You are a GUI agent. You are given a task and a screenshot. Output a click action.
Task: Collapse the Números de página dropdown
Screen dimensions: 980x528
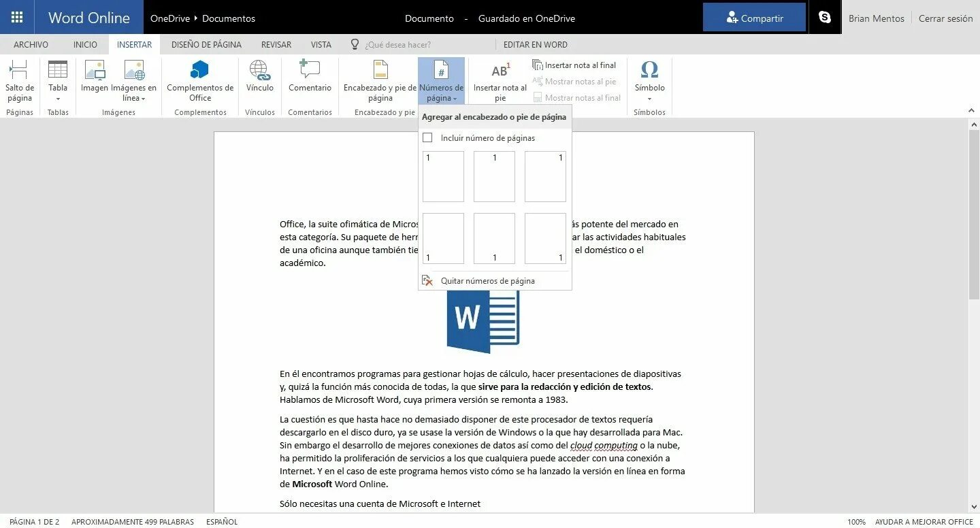click(441, 81)
